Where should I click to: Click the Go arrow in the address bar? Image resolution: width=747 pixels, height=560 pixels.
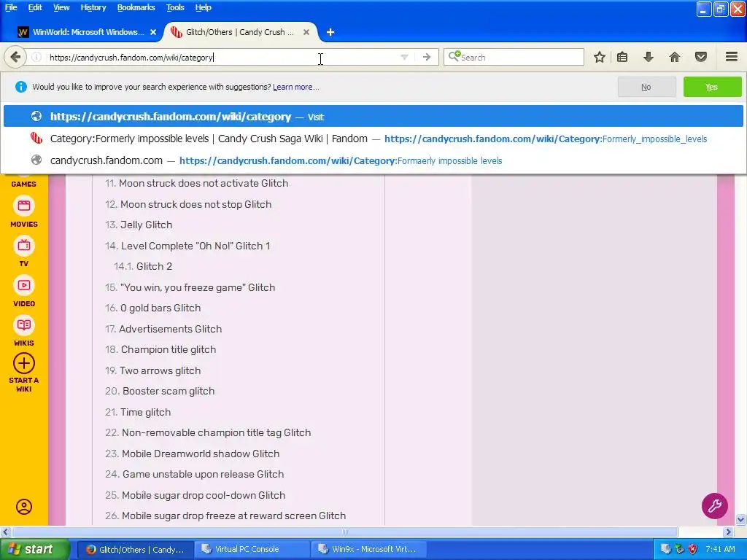[427, 57]
